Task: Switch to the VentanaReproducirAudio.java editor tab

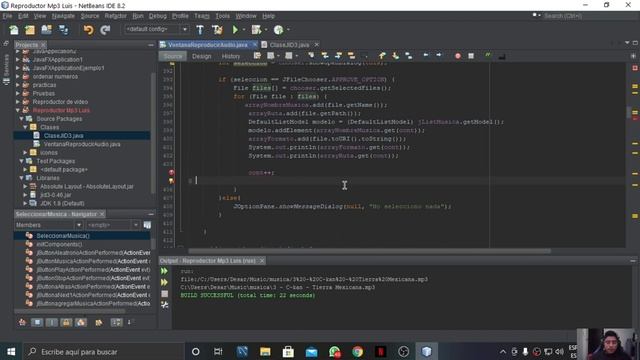Action: coord(208,44)
